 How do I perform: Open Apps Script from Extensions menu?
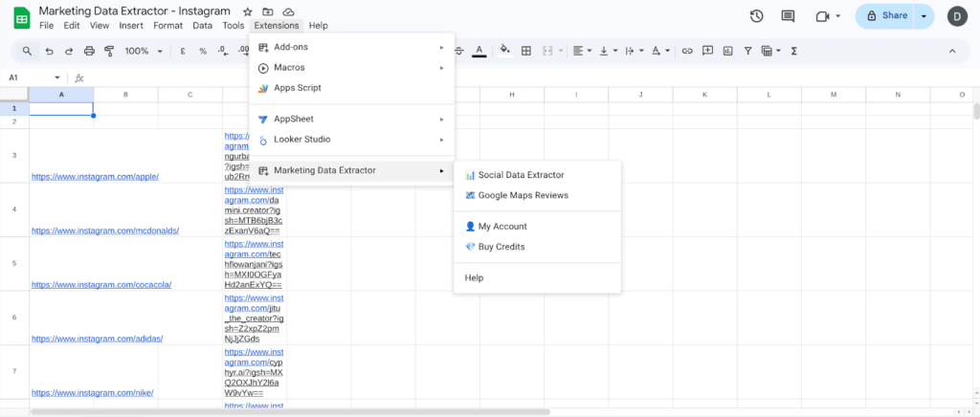pyautogui.click(x=297, y=88)
